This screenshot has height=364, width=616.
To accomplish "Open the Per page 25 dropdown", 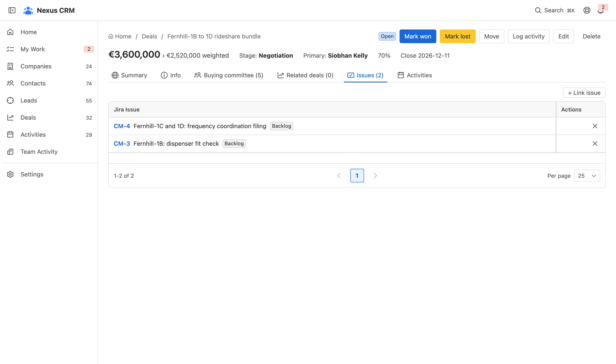I will pyautogui.click(x=587, y=176).
